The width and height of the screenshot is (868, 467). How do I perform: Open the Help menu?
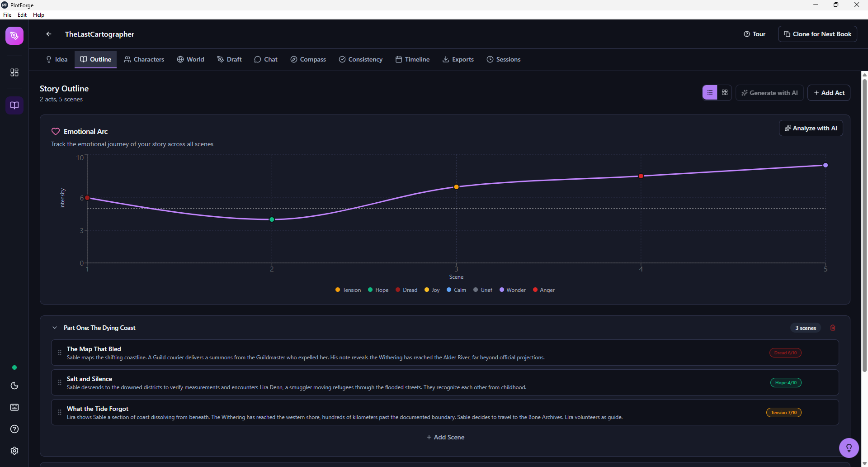[38, 15]
